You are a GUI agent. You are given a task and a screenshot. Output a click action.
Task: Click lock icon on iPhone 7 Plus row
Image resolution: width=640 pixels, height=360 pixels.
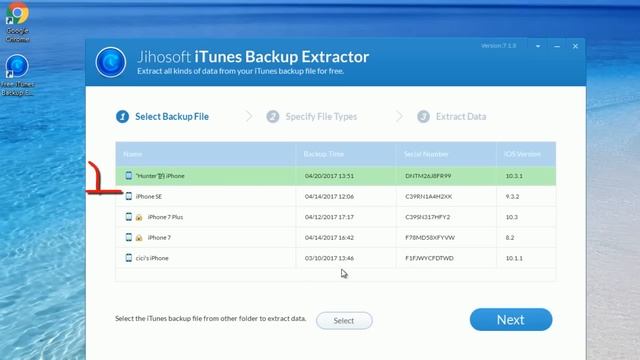tap(139, 217)
